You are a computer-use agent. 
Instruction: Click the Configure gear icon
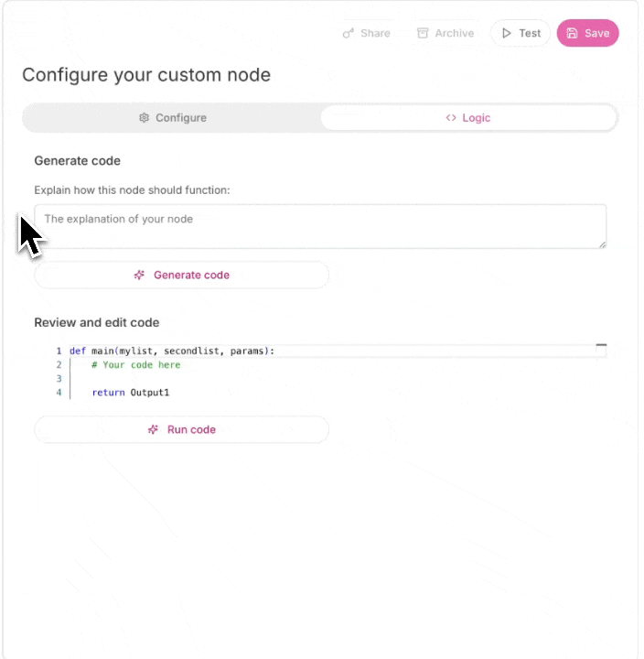coord(145,118)
